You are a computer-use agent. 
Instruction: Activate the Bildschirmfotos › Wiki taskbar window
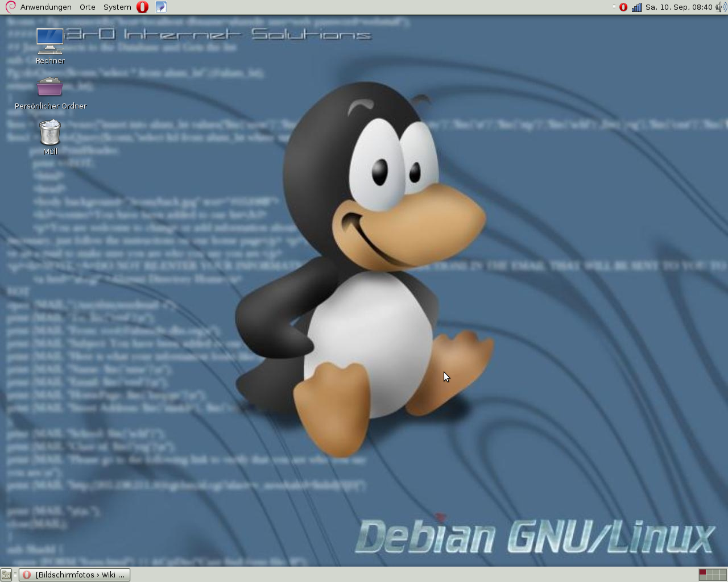click(75, 575)
